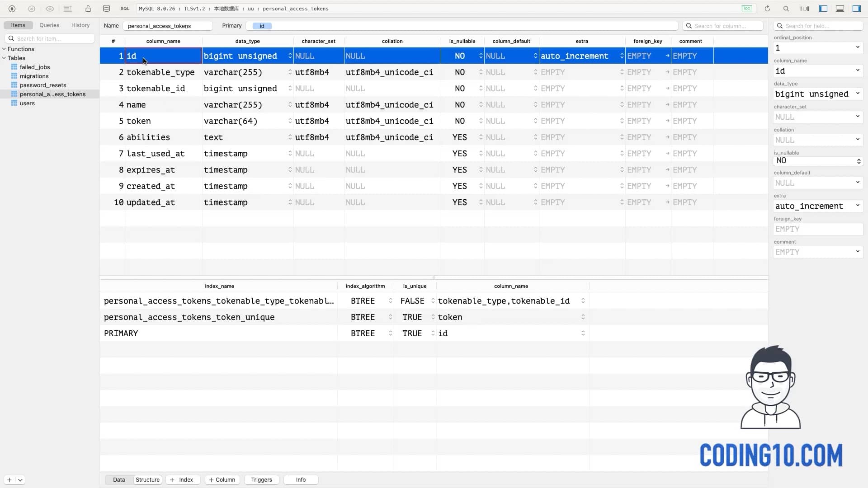Click the magnifier search icon in toolbar

[x=786, y=9]
